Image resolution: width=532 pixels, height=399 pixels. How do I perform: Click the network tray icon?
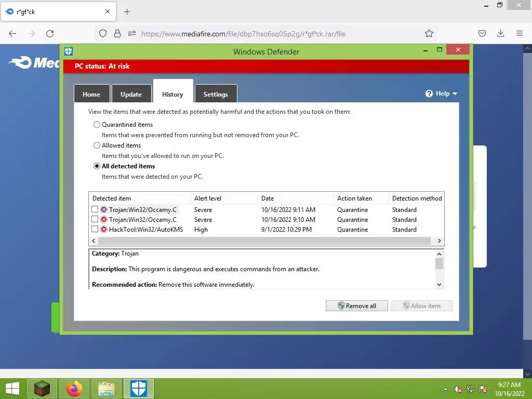[471, 389]
